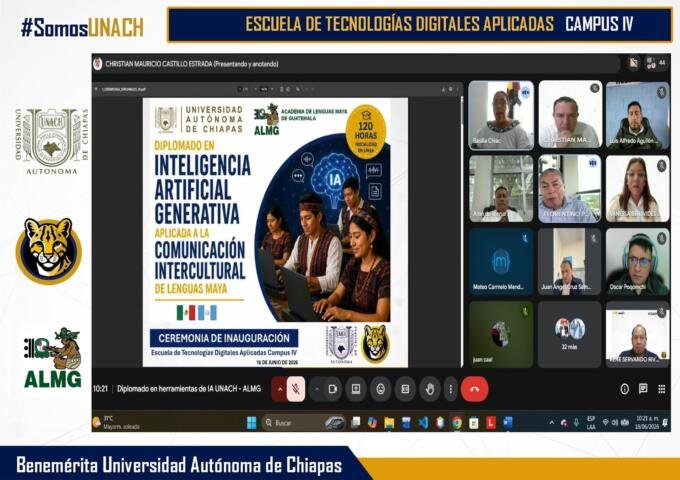
Task: Open Copilot from the taskbar
Action: click(x=372, y=423)
